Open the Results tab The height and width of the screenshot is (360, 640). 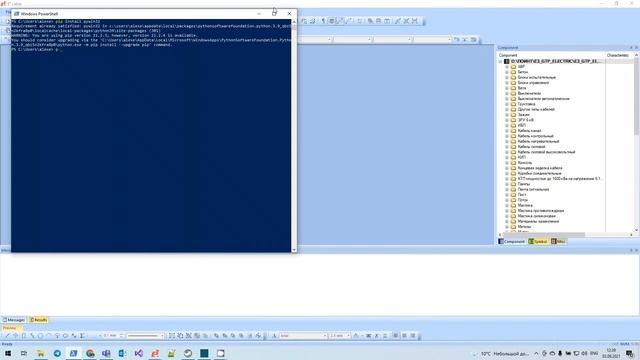coord(38,320)
